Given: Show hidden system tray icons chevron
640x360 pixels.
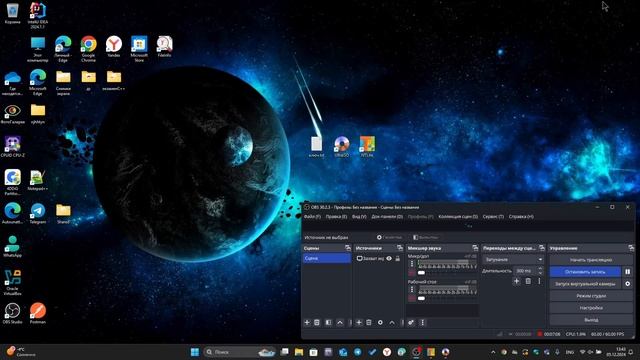Looking at the screenshot, I should pyautogui.click(x=493, y=352).
